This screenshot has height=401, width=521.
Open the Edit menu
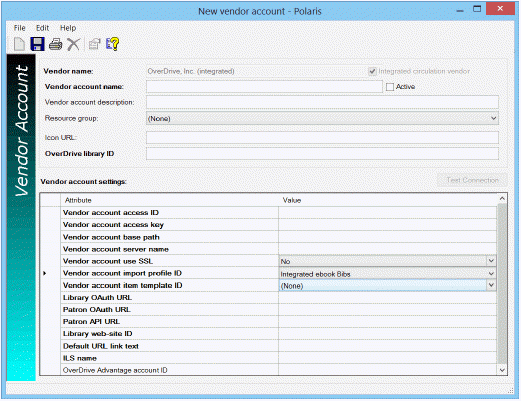click(42, 28)
